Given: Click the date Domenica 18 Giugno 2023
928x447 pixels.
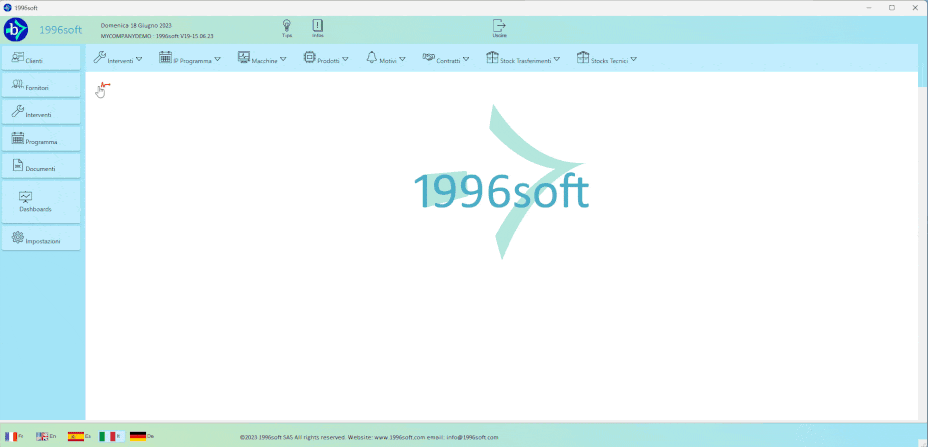Looking at the screenshot, I should coord(137,25).
